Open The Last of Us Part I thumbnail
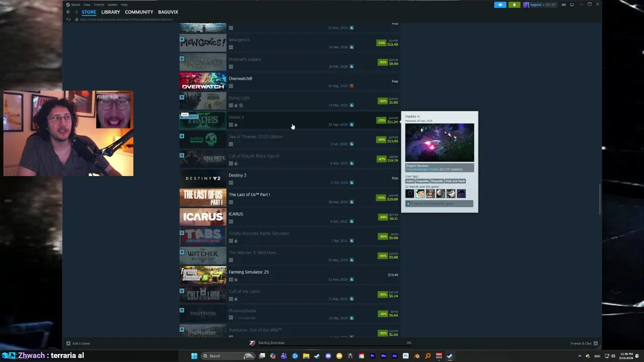 click(203, 198)
